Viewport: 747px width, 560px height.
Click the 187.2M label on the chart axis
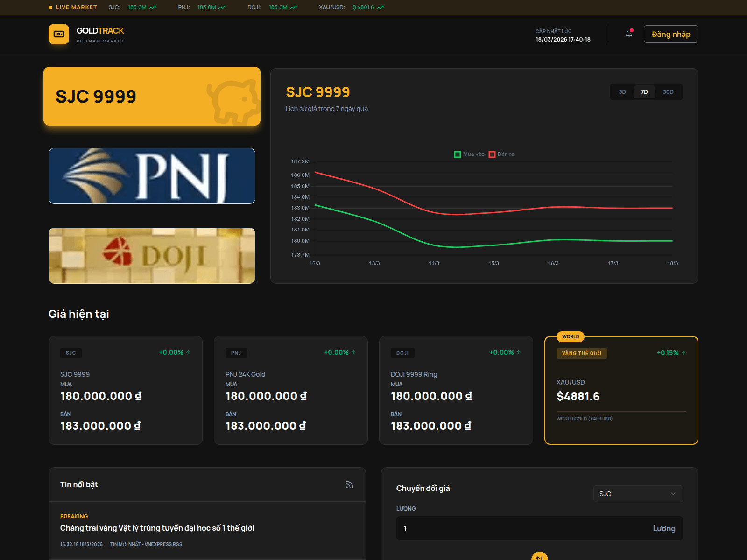tap(300, 161)
